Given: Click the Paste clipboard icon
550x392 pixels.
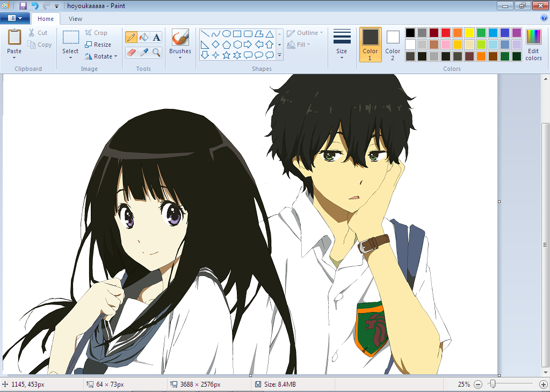Looking at the screenshot, I should pyautogui.click(x=15, y=37).
